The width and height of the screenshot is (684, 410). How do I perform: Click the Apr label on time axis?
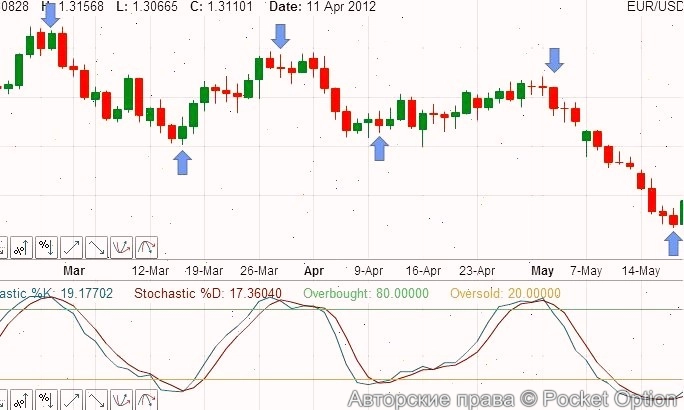[314, 270]
